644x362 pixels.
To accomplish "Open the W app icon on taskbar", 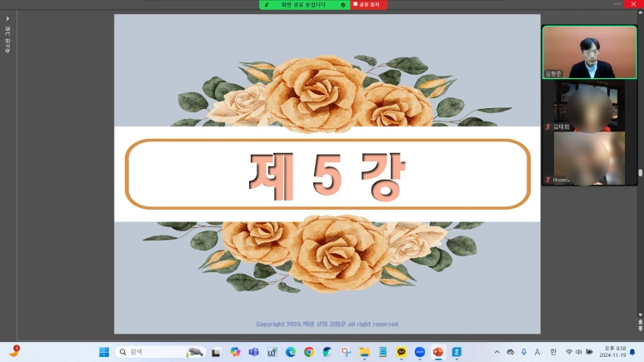I will pyautogui.click(x=272, y=352).
